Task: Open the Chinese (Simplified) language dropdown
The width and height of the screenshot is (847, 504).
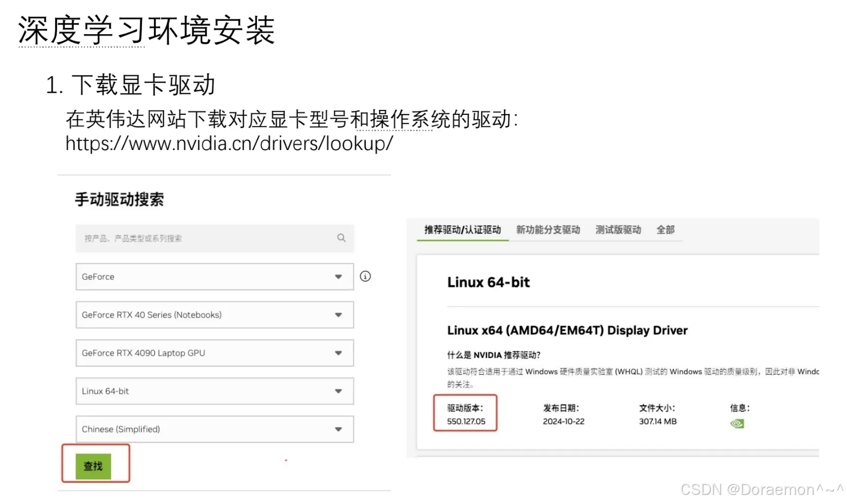Action: (215, 429)
